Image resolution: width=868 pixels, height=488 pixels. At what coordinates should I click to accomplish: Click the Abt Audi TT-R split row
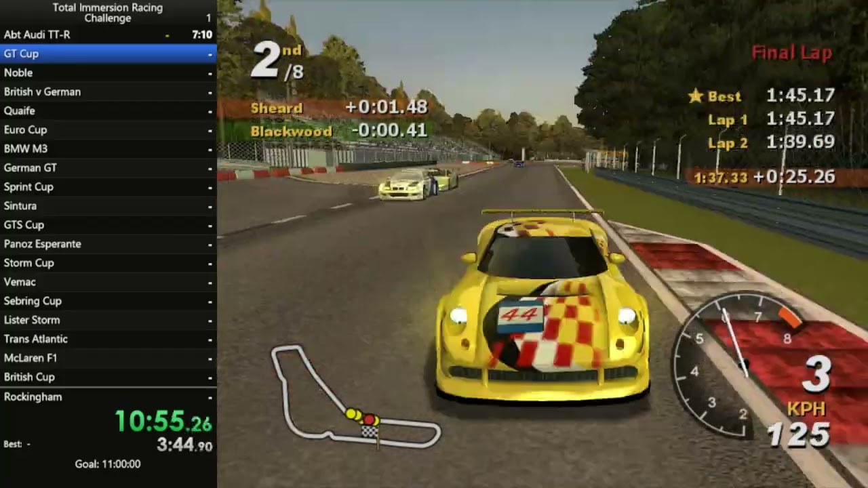(x=108, y=35)
